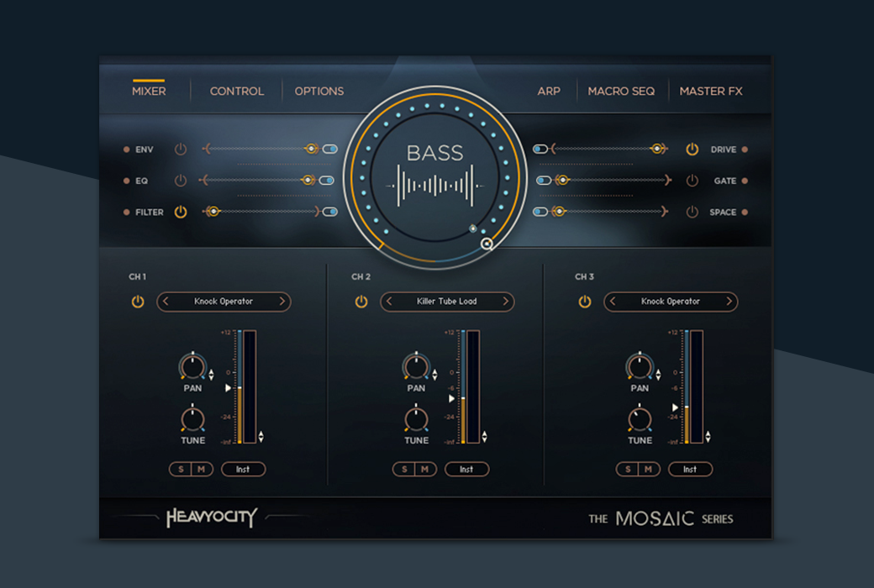Toggle the SPACE power icon
This screenshot has height=588, width=874.
[x=692, y=212]
